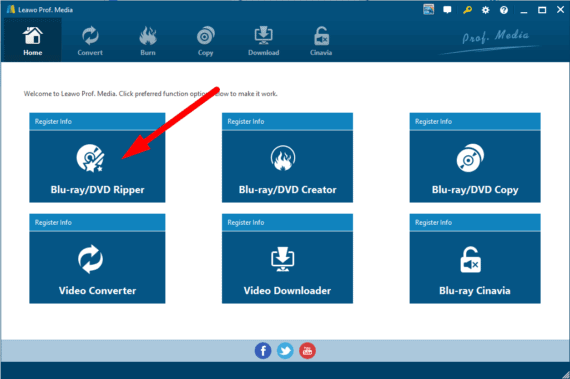The height and width of the screenshot is (379, 570).
Task: Open the Blu-ray/DVD Copy module
Action: (x=475, y=166)
